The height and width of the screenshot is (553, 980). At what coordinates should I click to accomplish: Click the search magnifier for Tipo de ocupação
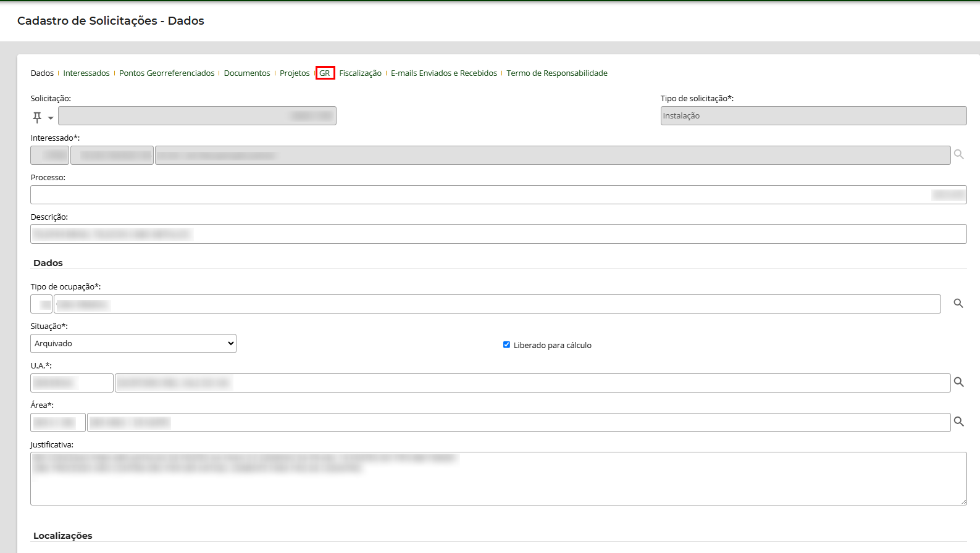[958, 304]
